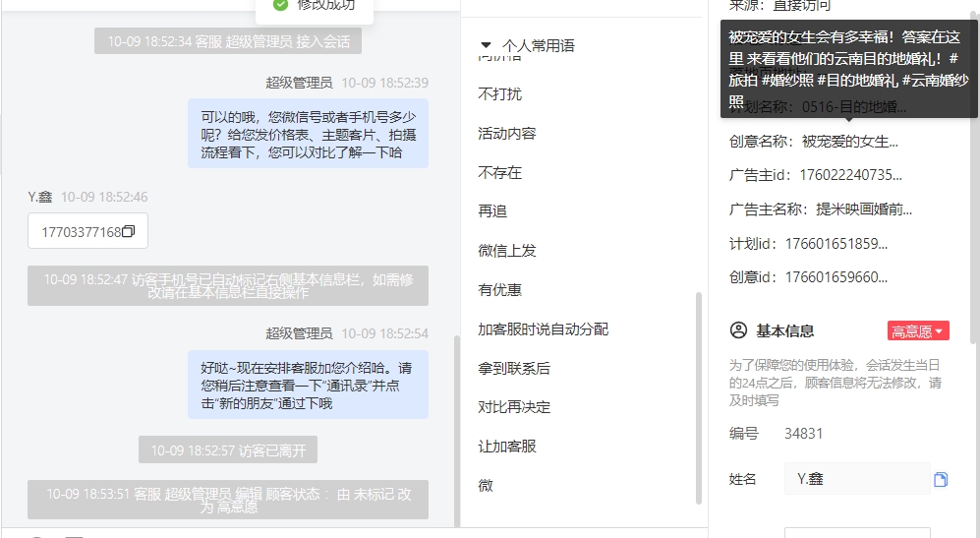Click the message starting 可以的哦

[308, 134]
